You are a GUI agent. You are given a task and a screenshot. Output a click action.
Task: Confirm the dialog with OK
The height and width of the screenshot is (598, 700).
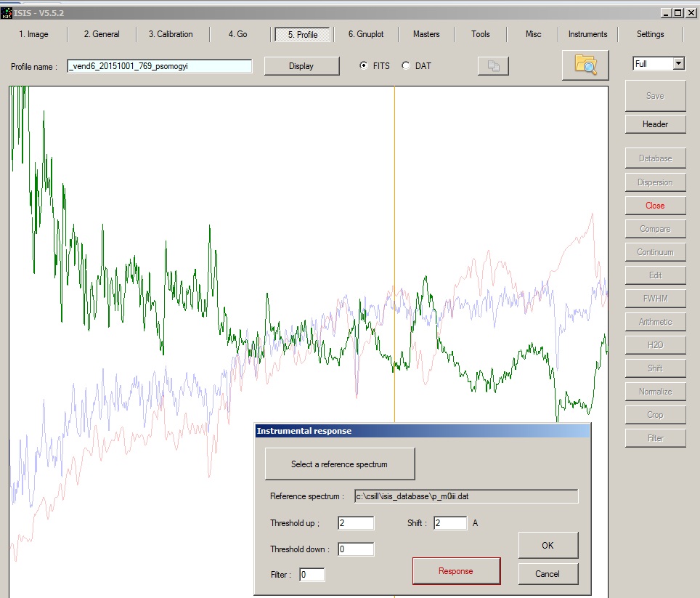tap(548, 545)
